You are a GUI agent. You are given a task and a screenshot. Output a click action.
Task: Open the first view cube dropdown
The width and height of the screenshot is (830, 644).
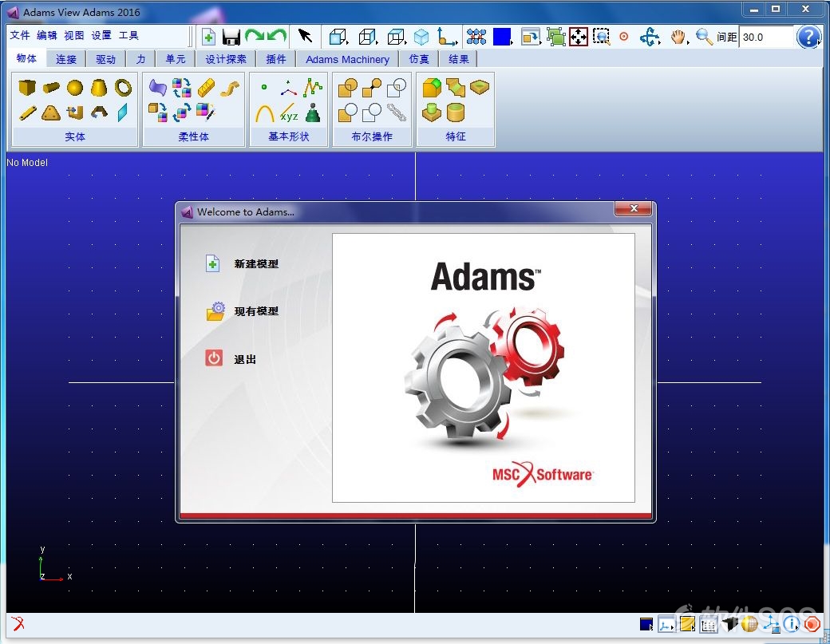(x=338, y=37)
